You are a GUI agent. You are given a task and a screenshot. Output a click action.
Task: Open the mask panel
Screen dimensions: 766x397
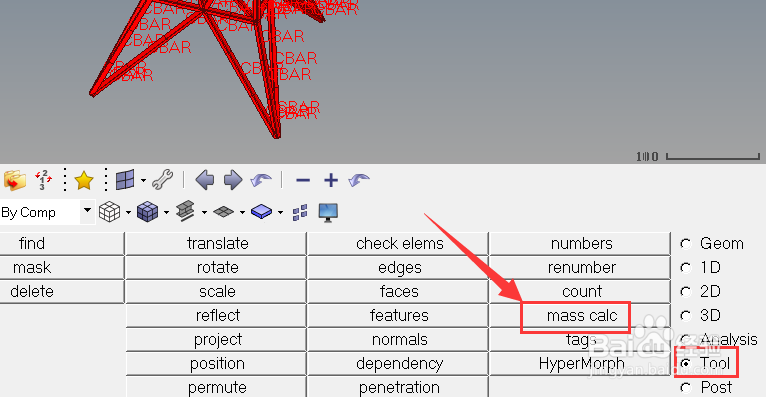62,267
